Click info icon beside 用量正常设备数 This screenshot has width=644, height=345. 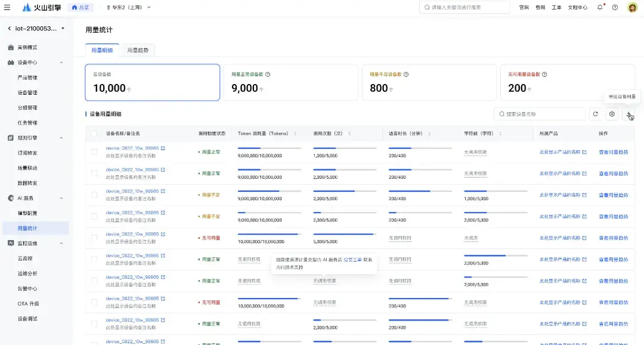tap(268, 74)
